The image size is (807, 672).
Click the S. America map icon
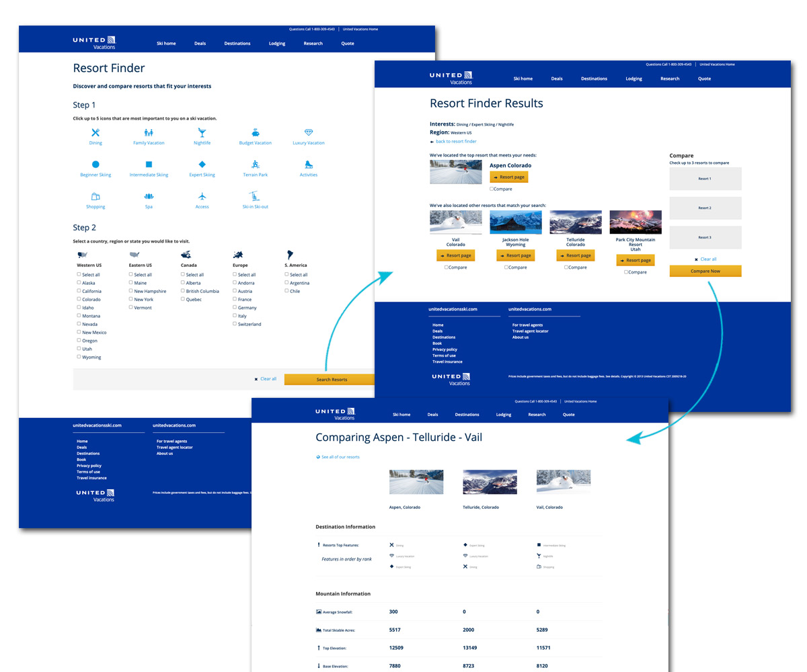pyautogui.click(x=291, y=255)
